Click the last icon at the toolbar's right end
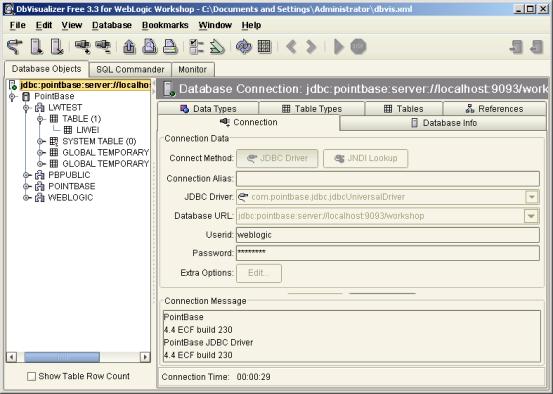The image size is (553, 394). click(536, 47)
